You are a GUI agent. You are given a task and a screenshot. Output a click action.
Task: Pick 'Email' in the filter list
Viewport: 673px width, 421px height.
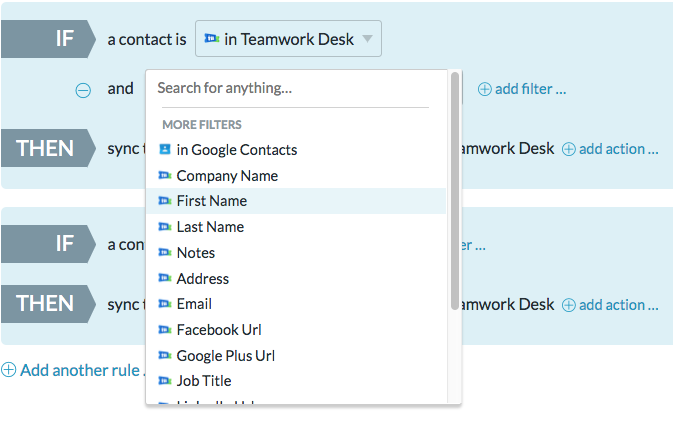pyautogui.click(x=296, y=304)
